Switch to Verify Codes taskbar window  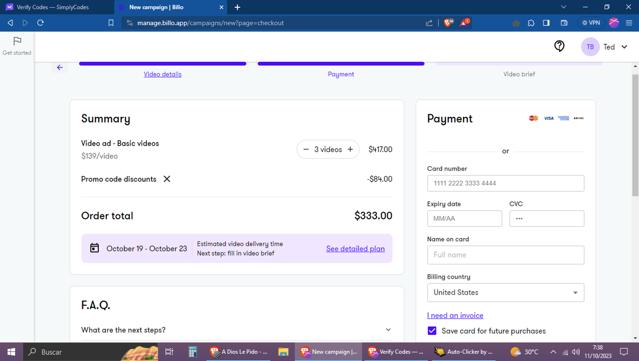click(395, 352)
